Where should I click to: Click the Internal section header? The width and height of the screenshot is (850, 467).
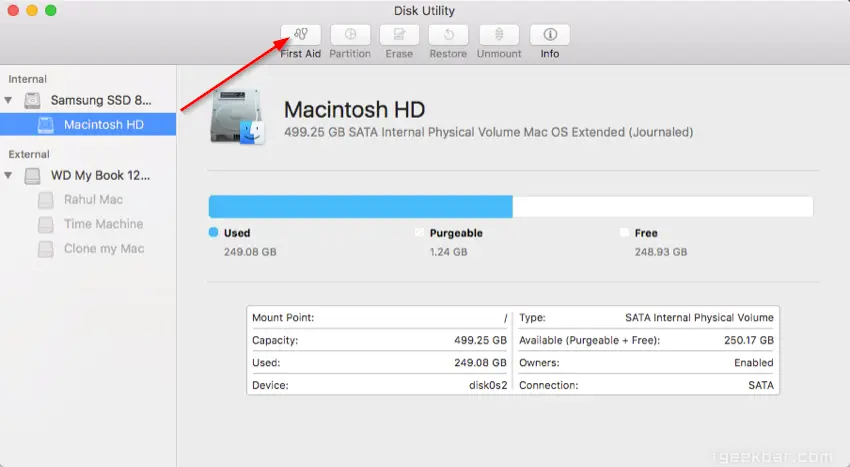coord(27,79)
